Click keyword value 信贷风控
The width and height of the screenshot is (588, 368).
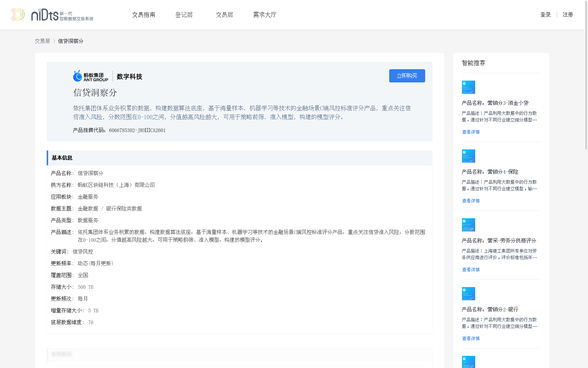[83, 252]
